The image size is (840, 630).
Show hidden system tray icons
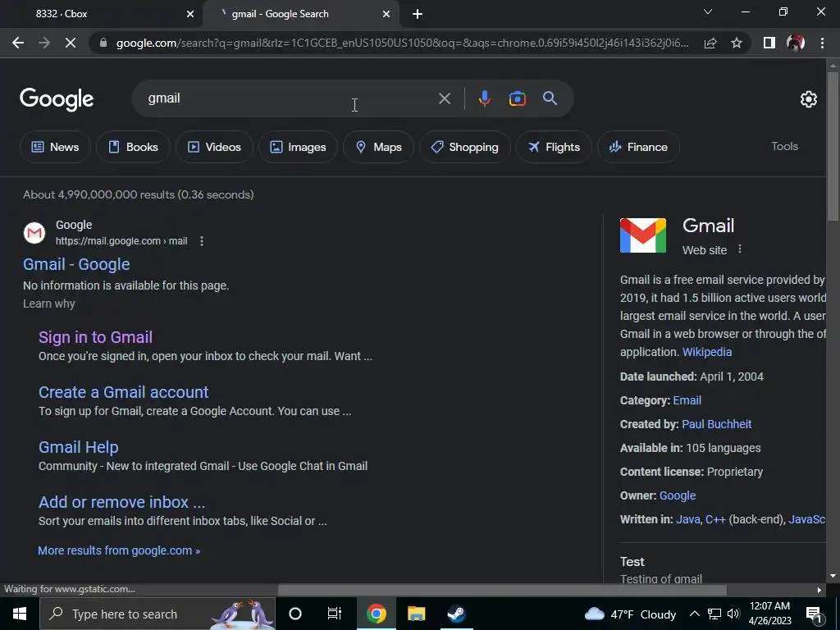[x=694, y=614]
